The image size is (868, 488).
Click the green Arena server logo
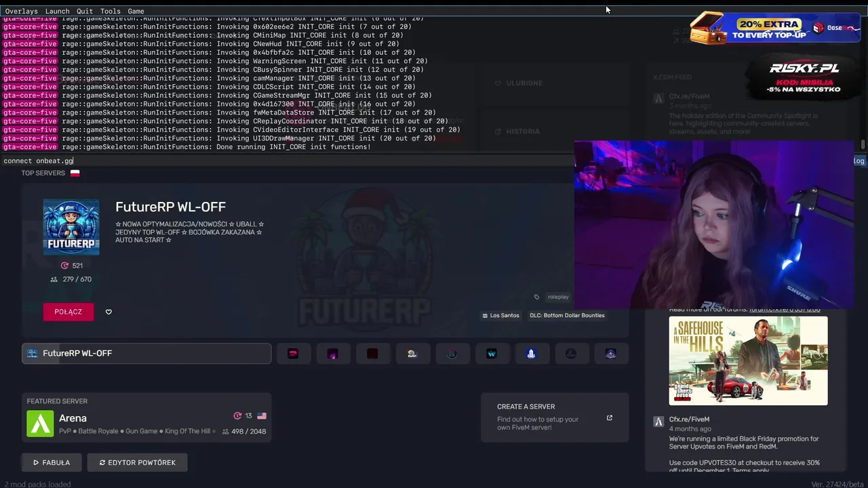pyautogui.click(x=40, y=424)
